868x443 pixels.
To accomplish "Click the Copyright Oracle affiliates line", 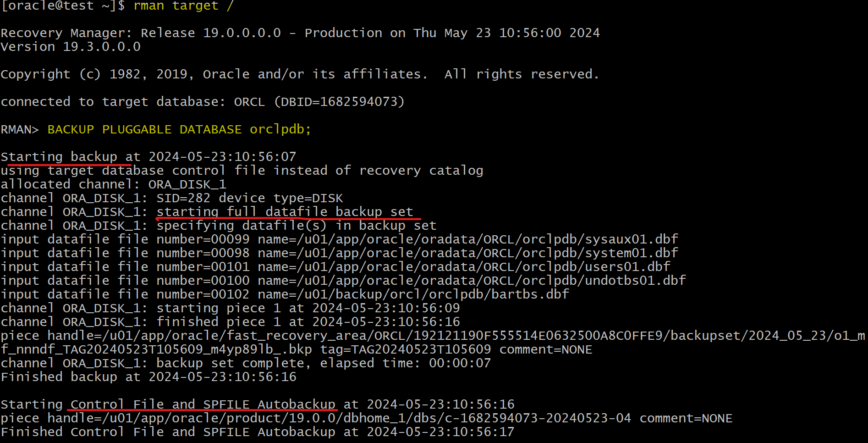I will coord(300,74).
